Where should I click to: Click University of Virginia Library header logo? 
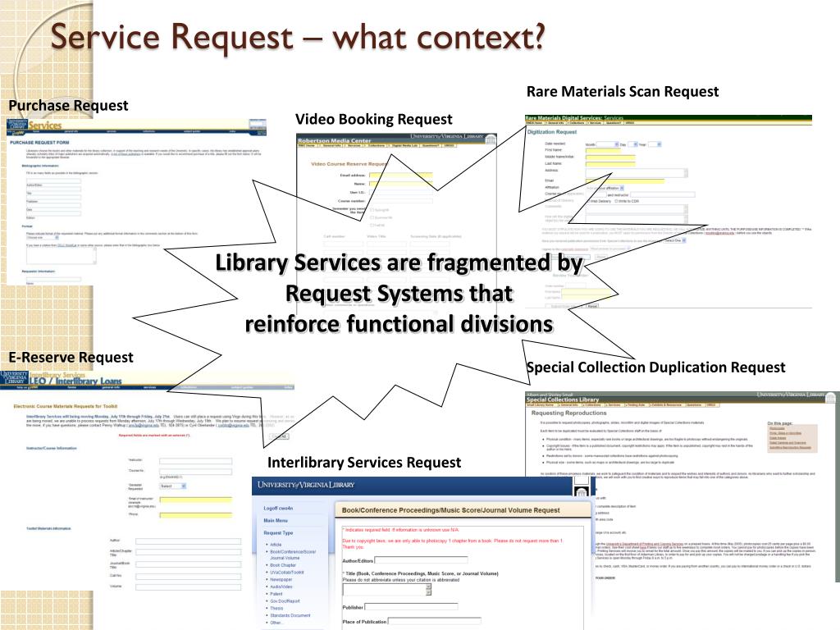(x=306, y=485)
